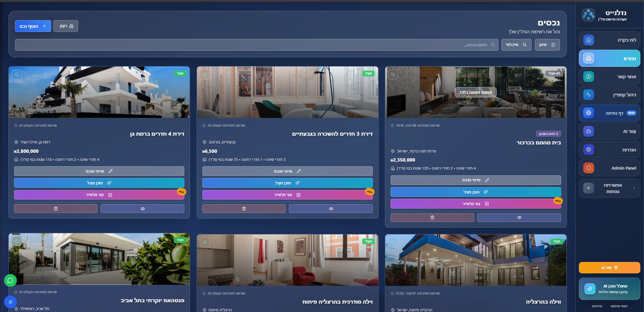644x312 pixels.
Task: Toggle the inactive status on Karkur house card
Action: pyautogui.click(x=393, y=74)
